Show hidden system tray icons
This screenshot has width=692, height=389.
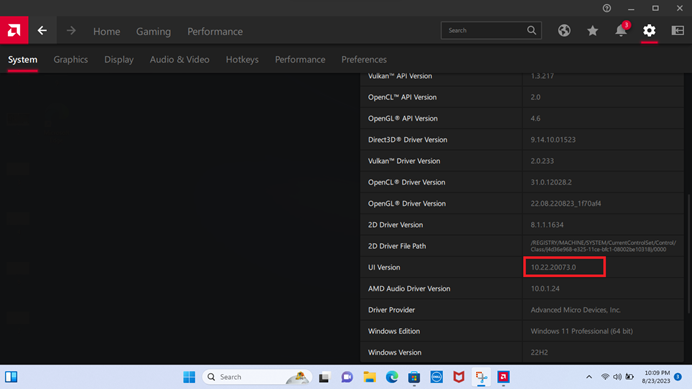point(589,377)
